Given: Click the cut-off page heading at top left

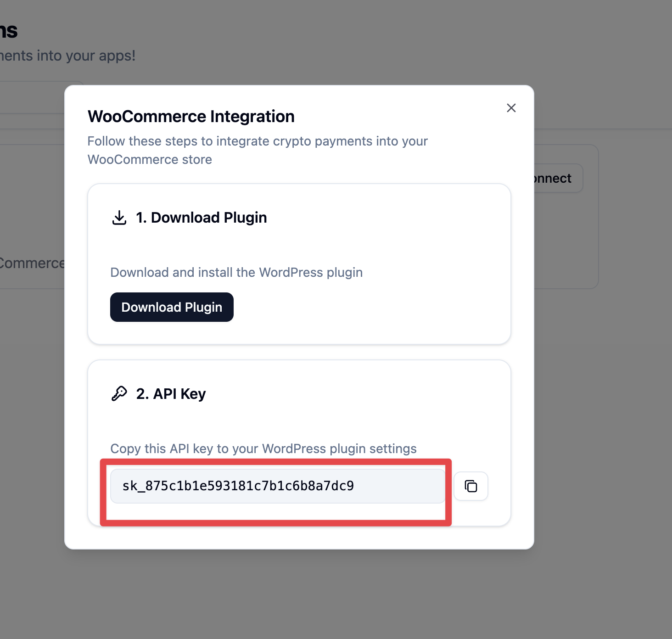Looking at the screenshot, I should pyautogui.click(x=9, y=31).
